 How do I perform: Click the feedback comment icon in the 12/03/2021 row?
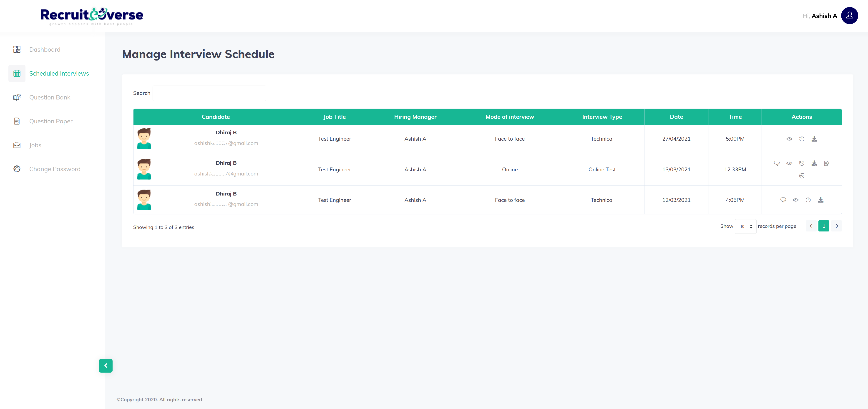click(x=783, y=200)
